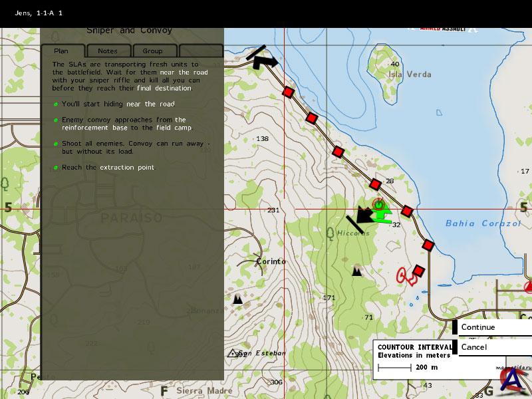Click the red extraction point marker
Image resolution: width=532 pixels, height=399 pixels.
(x=404, y=275)
